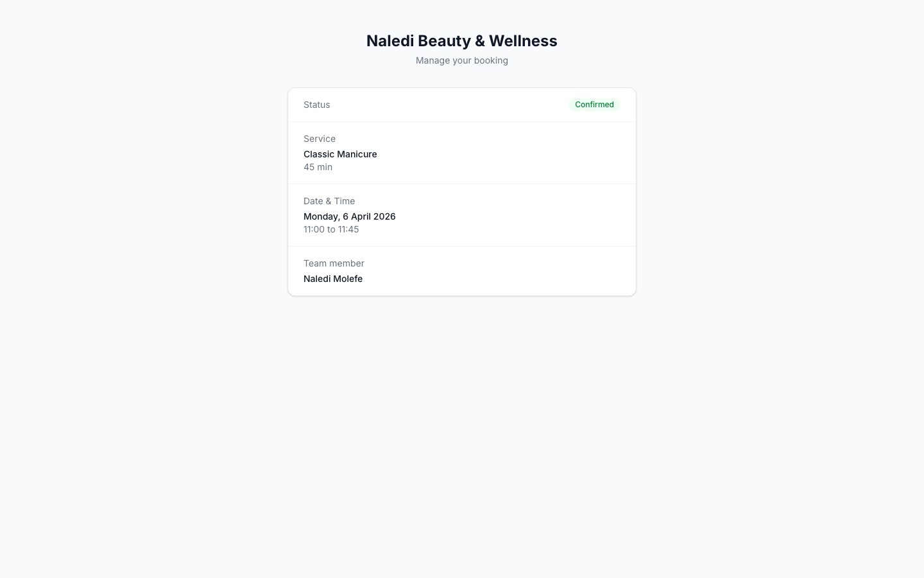Select Monday, 6 April 2026 date
The image size is (924, 578).
349,216
